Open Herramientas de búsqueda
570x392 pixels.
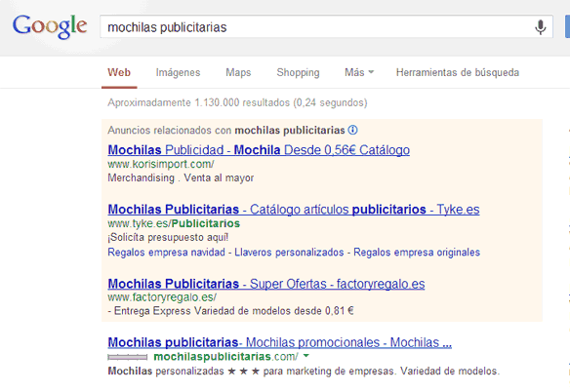click(458, 72)
